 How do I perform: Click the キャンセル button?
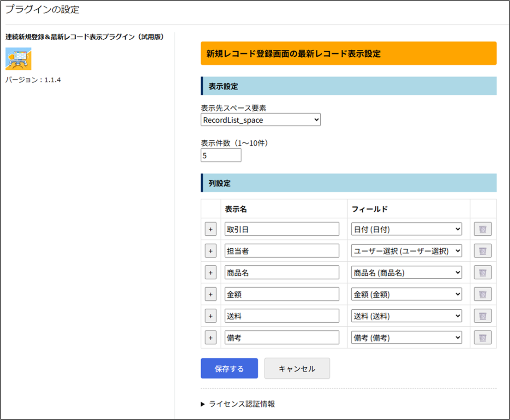pos(297,368)
